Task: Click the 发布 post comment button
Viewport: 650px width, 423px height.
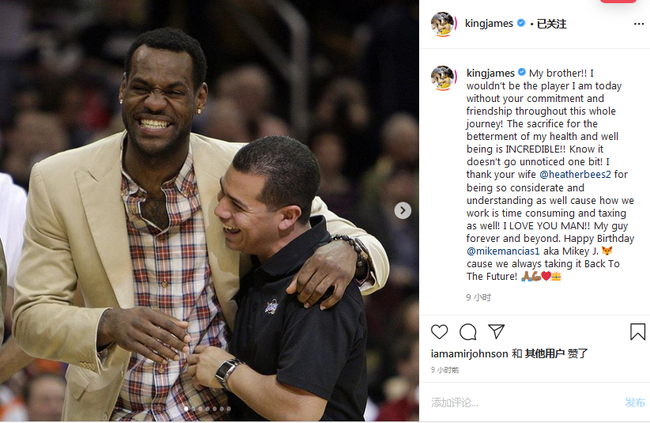Action: click(x=635, y=402)
